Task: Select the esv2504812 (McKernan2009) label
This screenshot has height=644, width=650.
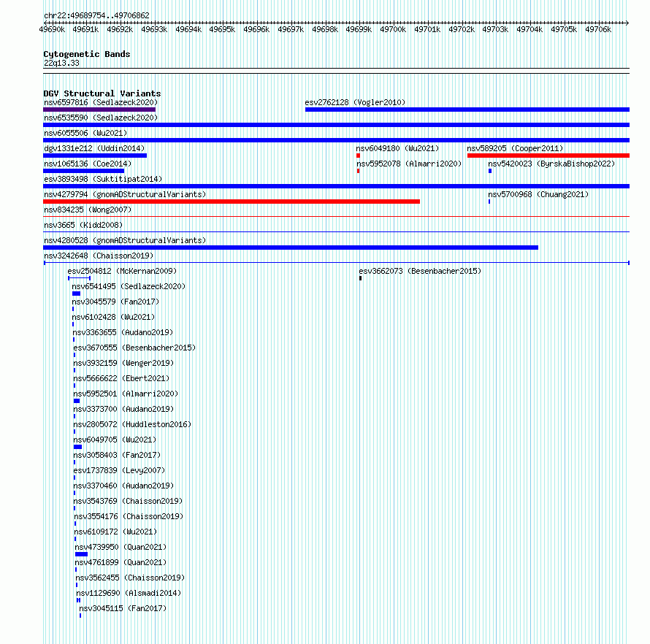Action: (122, 271)
